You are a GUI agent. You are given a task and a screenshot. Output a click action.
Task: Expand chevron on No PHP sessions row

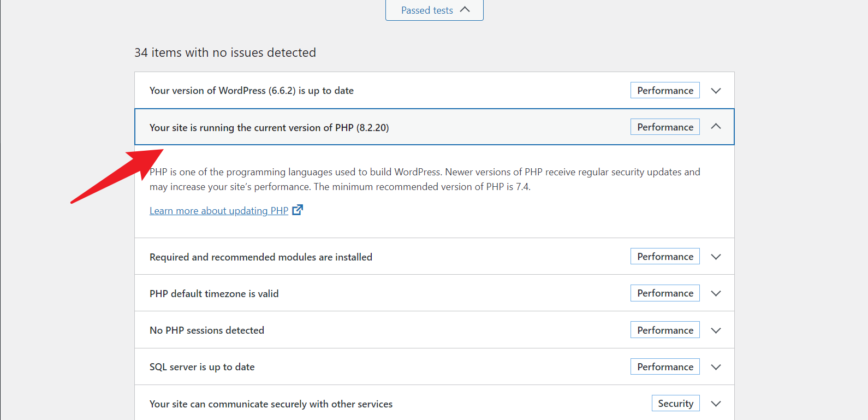(x=716, y=330)
